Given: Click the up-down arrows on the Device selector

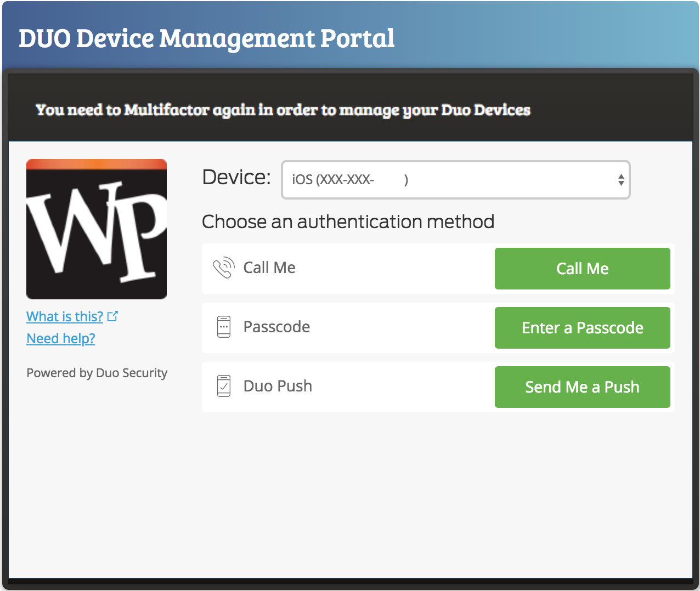Looking at the screenshot, I should [620, 180].
